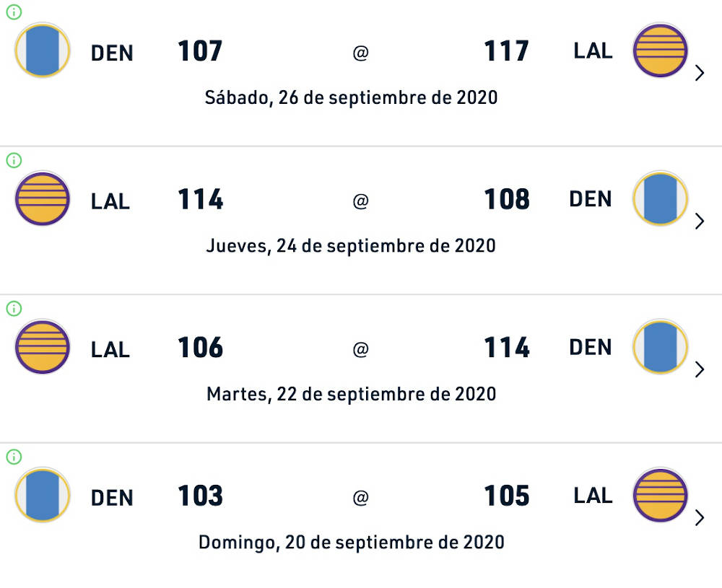Click the Denver logo in the 103-105 game
This screenshot has width=722, height=588.
point(43,495)
